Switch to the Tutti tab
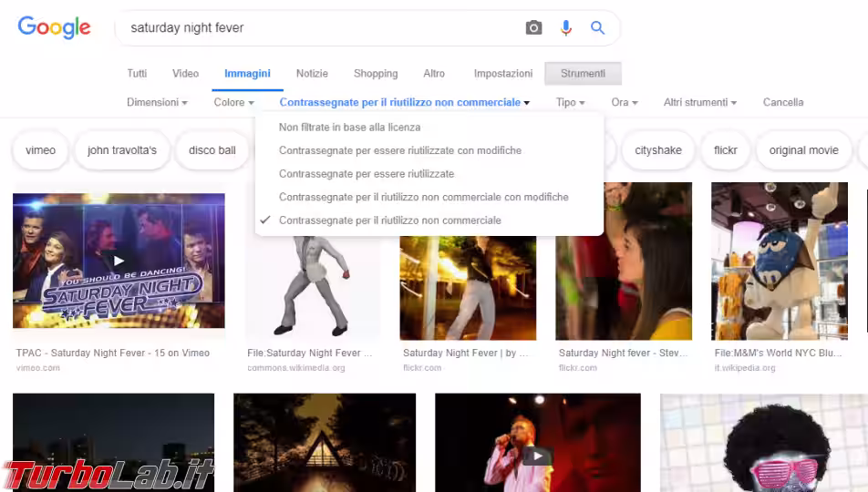Screen dimensions: 868x492 137,74
